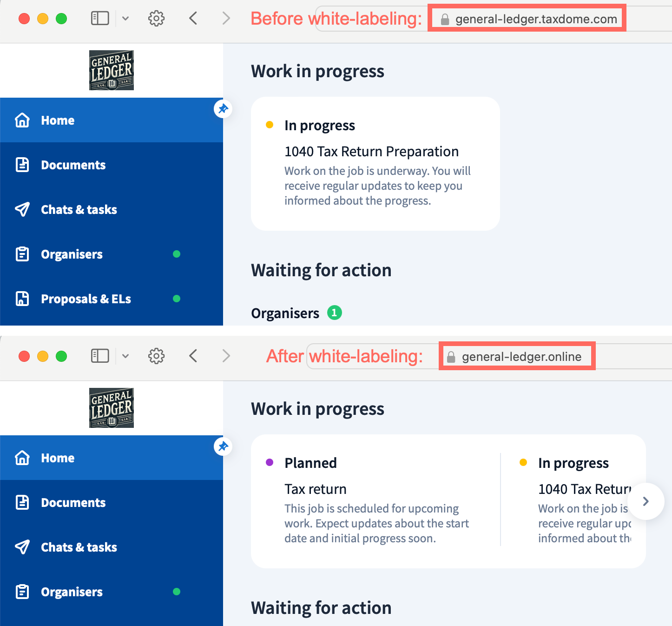
Task: Go back using top browser back arrow
Action: coord(193,19)
